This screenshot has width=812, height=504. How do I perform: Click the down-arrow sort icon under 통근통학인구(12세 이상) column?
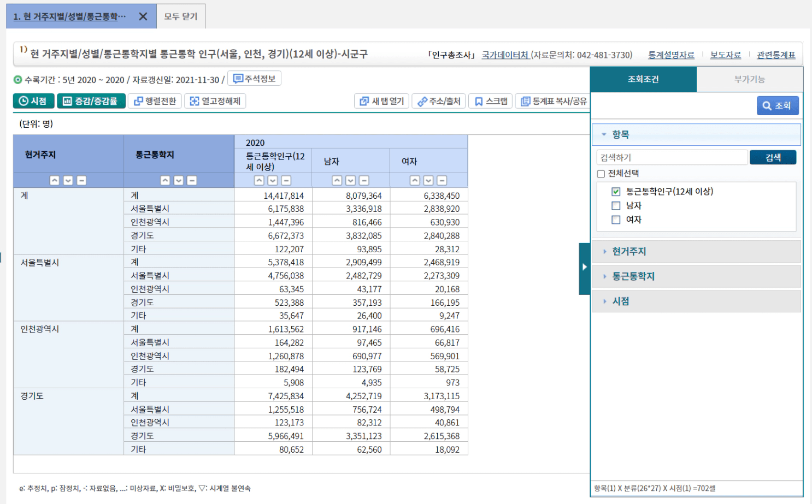(273, 180)
